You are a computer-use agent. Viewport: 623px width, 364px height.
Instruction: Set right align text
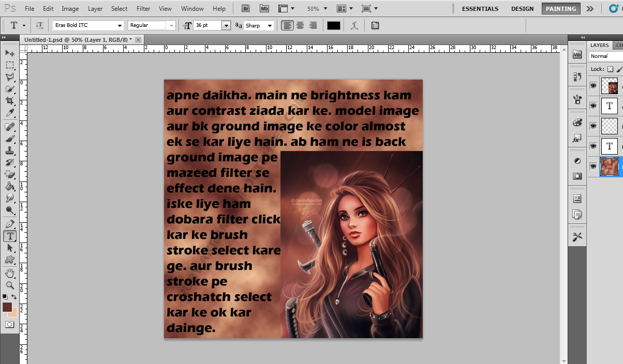point(313,25)
